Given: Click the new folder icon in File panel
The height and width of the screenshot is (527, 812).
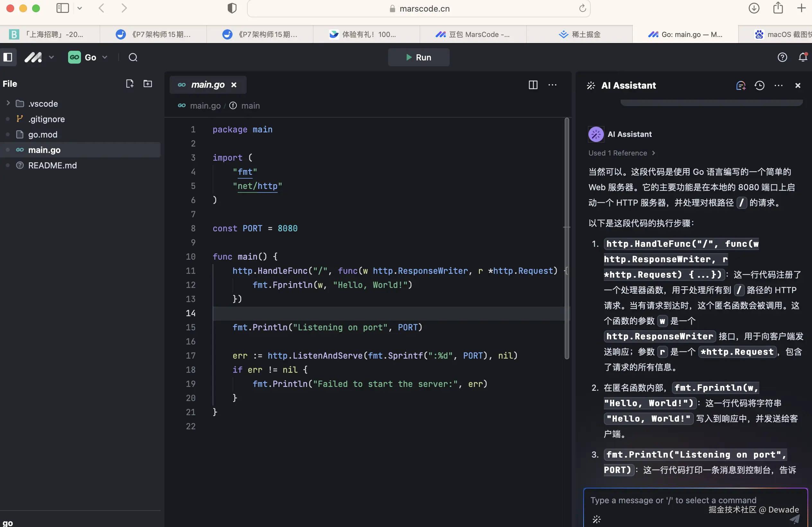Looking at the screenshot, I should pos(148,84).
